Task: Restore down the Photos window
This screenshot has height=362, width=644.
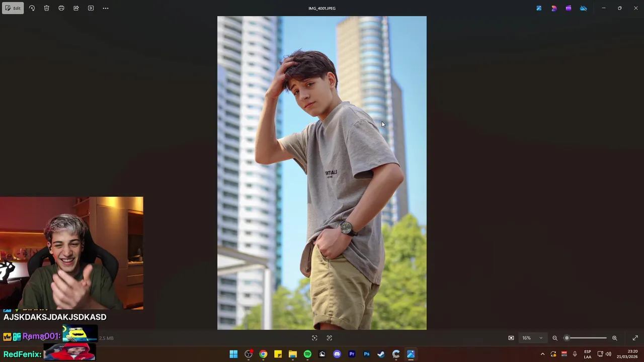Action: (x=620, y=8)
